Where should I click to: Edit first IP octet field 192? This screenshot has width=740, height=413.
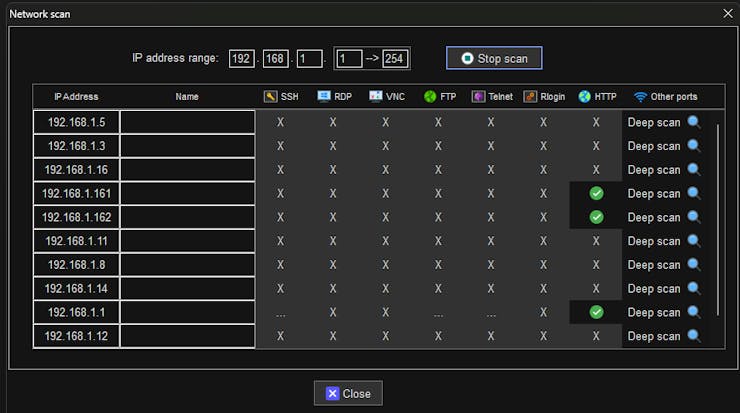242,59
